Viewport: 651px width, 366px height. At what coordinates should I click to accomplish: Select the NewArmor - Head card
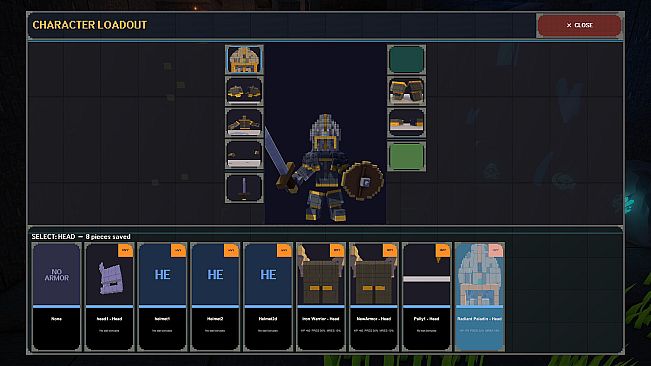pos(374,297)
